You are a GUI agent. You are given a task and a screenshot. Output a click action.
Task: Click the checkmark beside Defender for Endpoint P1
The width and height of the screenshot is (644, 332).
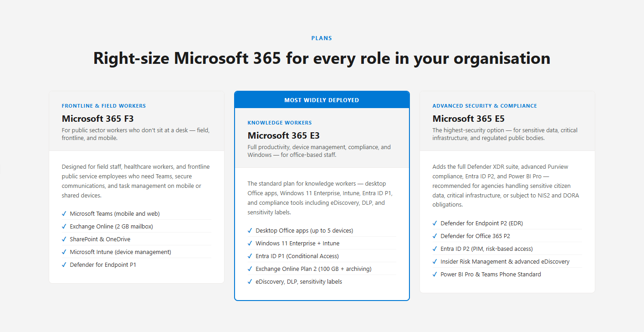point(64,265)
